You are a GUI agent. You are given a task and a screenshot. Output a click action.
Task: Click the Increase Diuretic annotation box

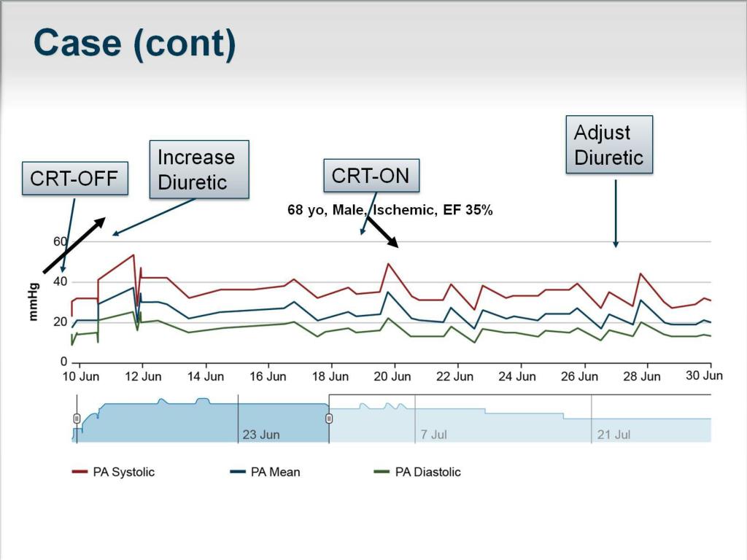pyautogui.click(x=199, y=169)
